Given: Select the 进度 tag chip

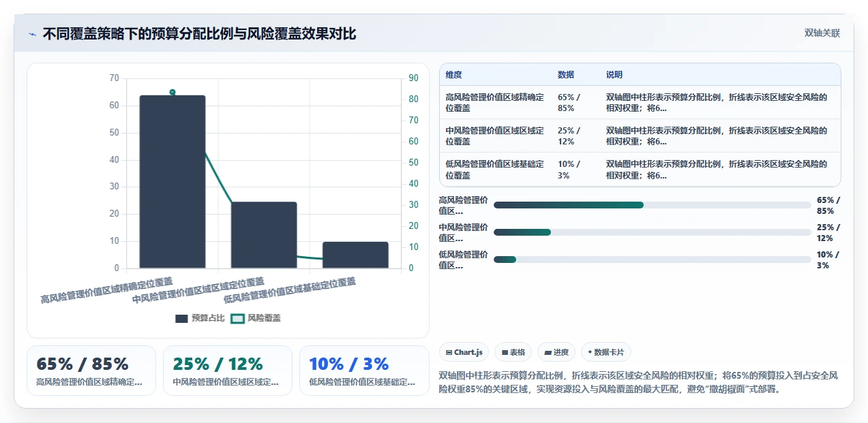Looking at the screenshot, I should [556, 352].
